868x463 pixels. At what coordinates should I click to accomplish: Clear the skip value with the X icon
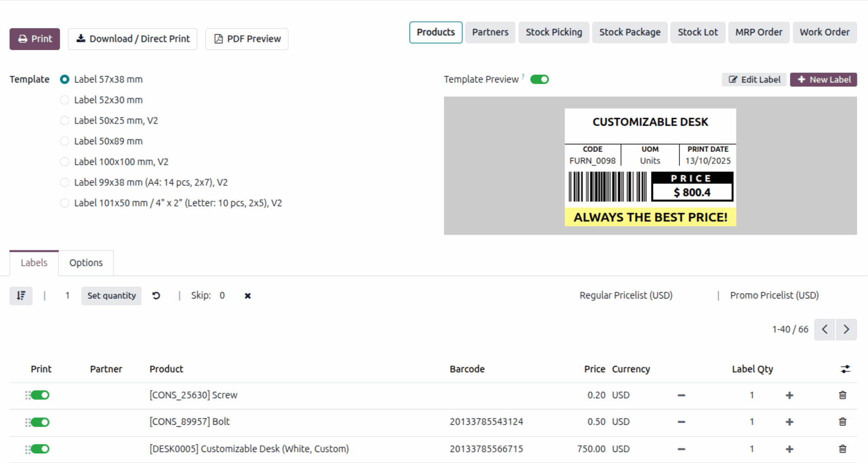tap(248, 296)
